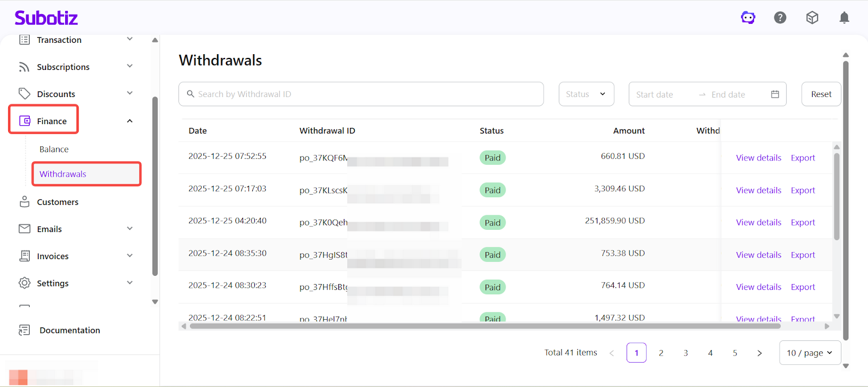The width and height of the screenshot is (868, 387).
Task: Select Withdrawals in the sidebar
Action: tap(63, 174)
